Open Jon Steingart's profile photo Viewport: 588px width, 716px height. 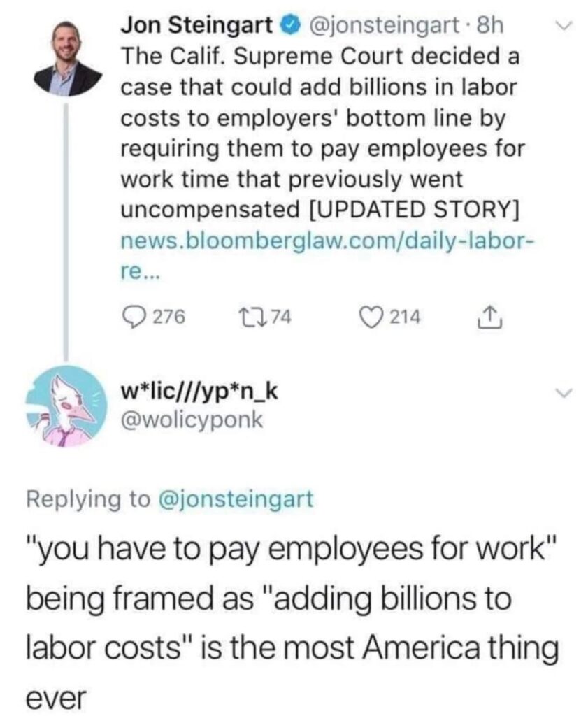coord(68,59)
